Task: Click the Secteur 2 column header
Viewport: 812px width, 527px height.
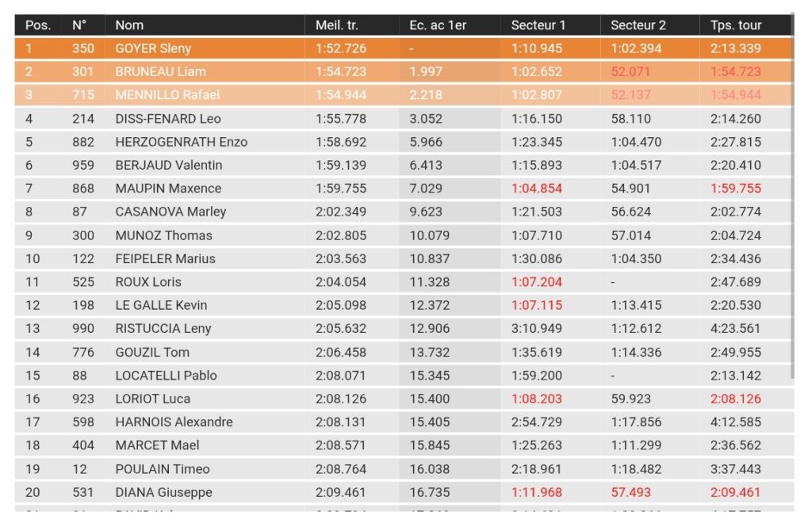Action: (638, 25)
